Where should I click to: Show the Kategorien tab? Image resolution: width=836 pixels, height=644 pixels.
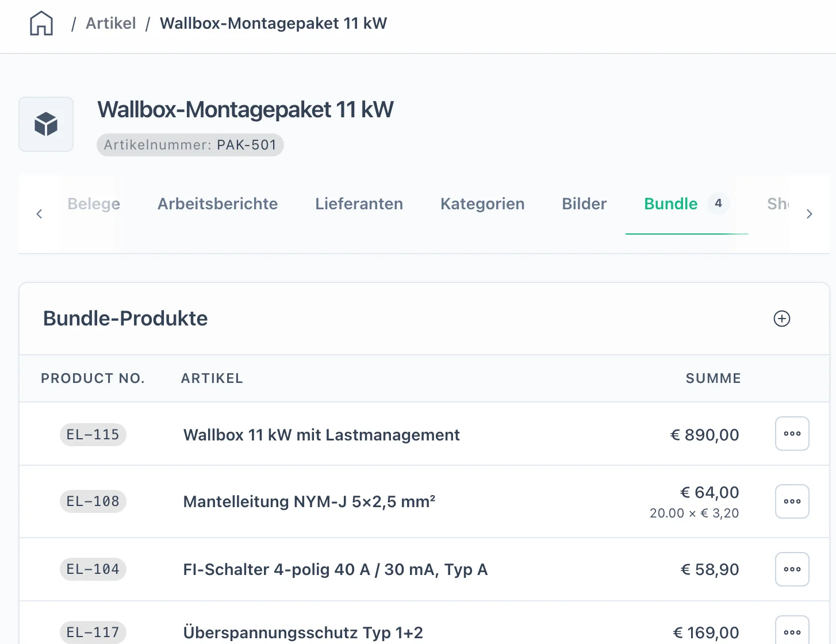[x=482, y=204]
